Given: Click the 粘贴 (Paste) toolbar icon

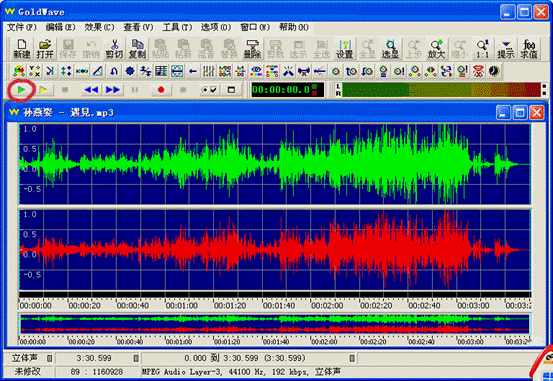Looking at the screenshot, I should point(160,49).
